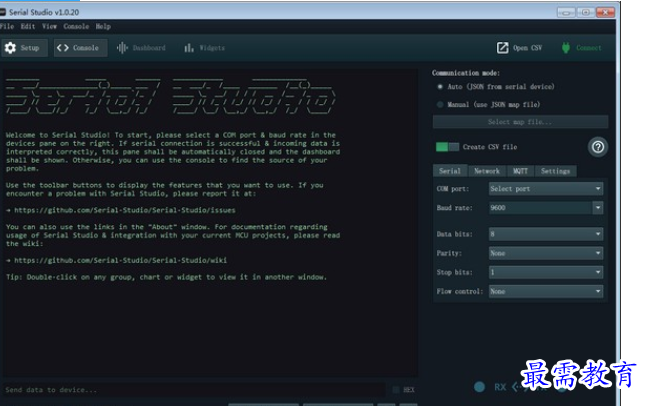Click the Tip: Double-click on any group text

click(x=166, y=277)
